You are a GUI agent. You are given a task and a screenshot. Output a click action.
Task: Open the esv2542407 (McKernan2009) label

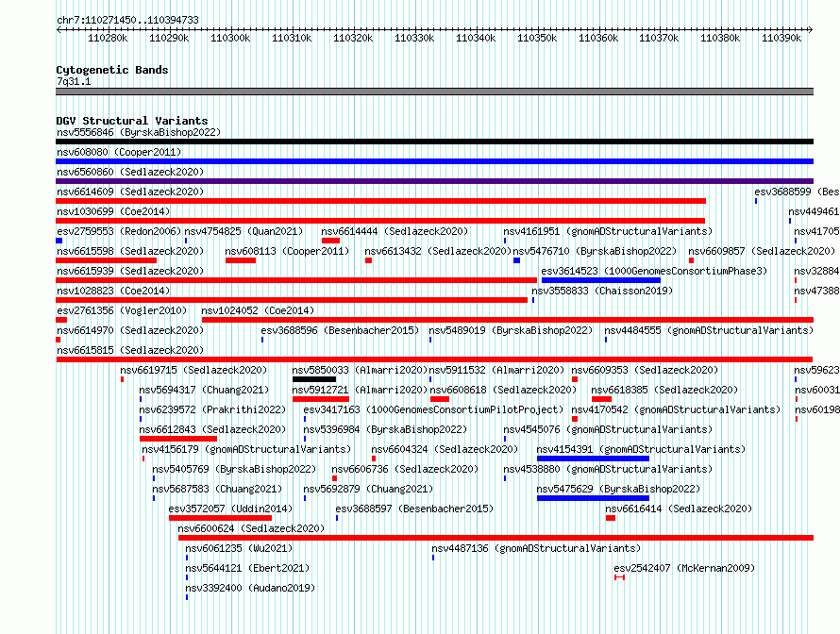click(684, 568)
